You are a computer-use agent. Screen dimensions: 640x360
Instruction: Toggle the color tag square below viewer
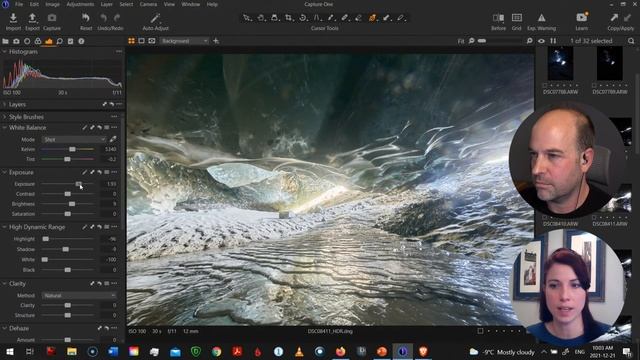480,331
